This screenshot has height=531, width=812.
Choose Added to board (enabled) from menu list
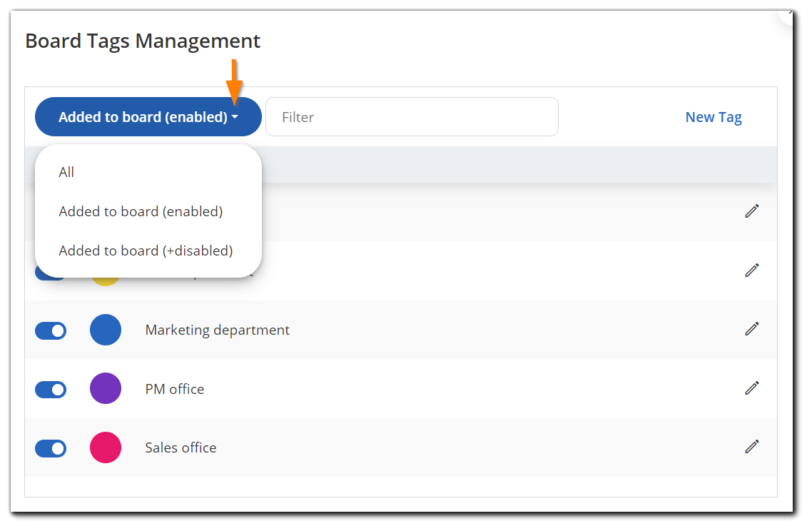[x=141, y=211]
